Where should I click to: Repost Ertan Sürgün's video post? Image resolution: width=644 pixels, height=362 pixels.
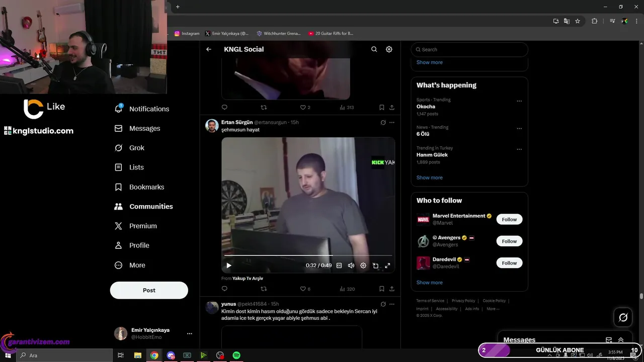click(264, 289)
